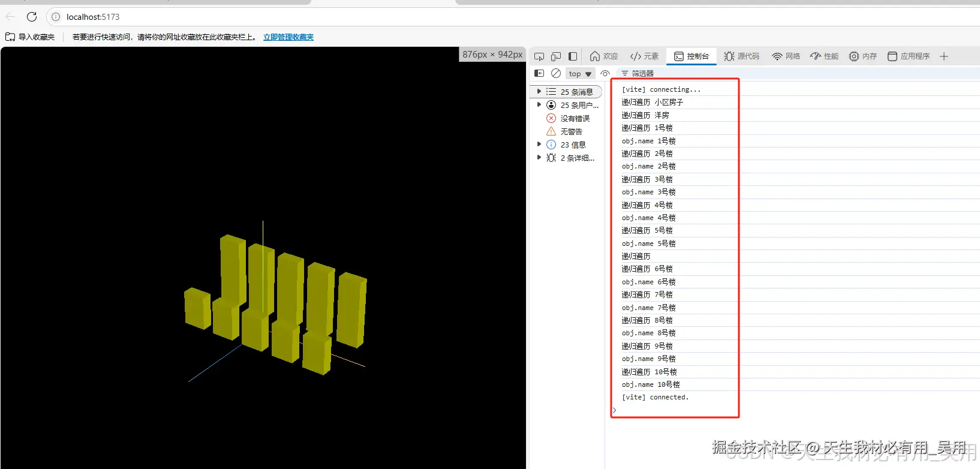
Task: Open the 应用程序 application tab
Action: [909, 56]
